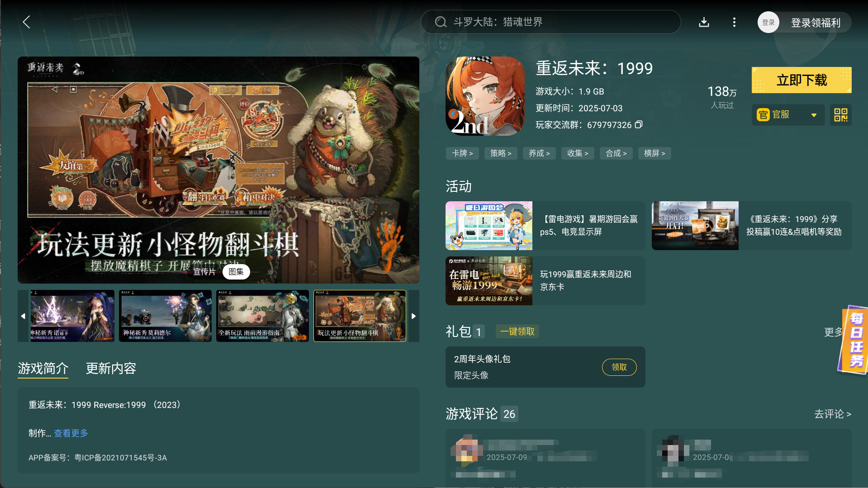Open the 合成 category tag

(x=616, y=153)
